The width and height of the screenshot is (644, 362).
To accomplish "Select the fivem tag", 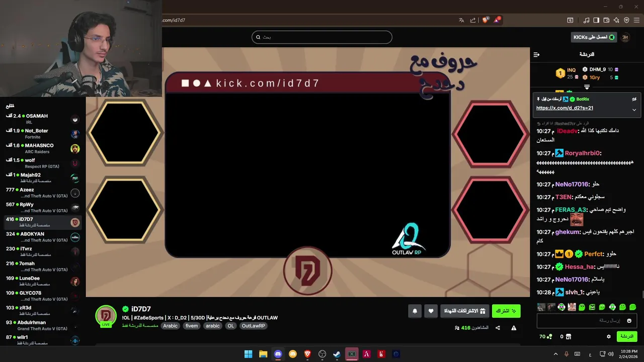I will coord(192,326).
